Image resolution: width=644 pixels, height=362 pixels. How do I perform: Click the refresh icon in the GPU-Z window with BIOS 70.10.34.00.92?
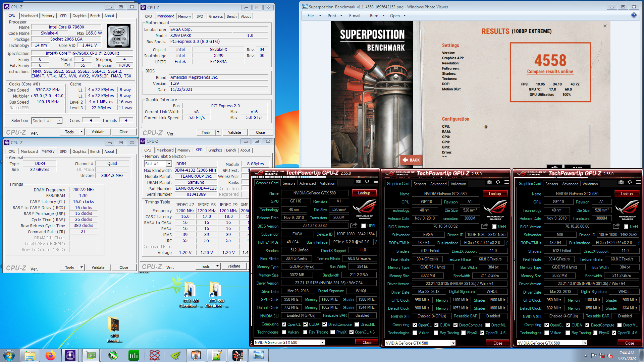[498, 182]
